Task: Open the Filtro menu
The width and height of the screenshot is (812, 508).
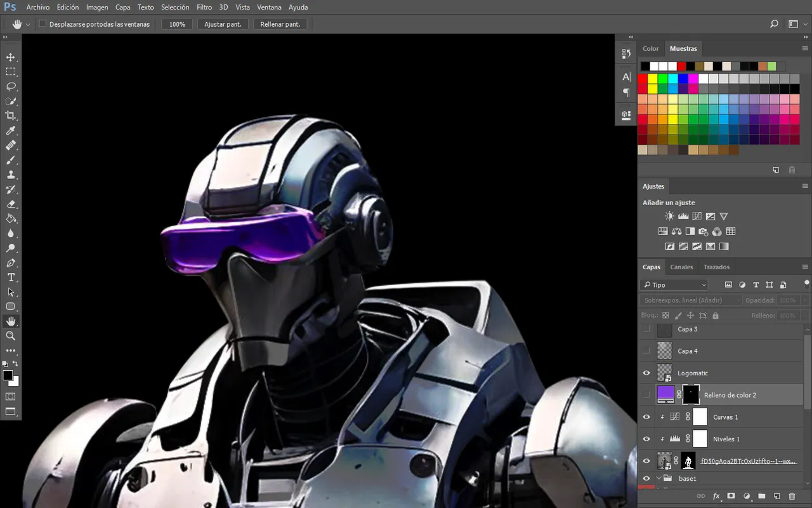Action: (x=204, y=8)
